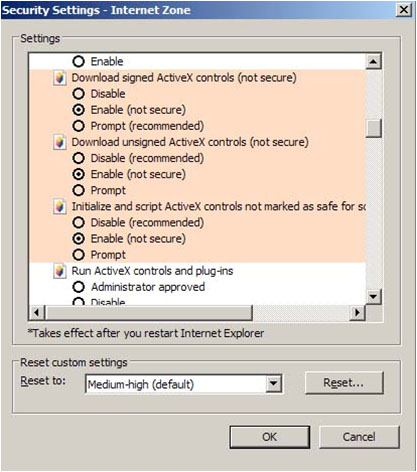This screenshot has height=472, width=417.
Task: Select Disable (recommended) for unsigned ActiveX downloads
Action: pyautogui.click(x=78, y=158)
